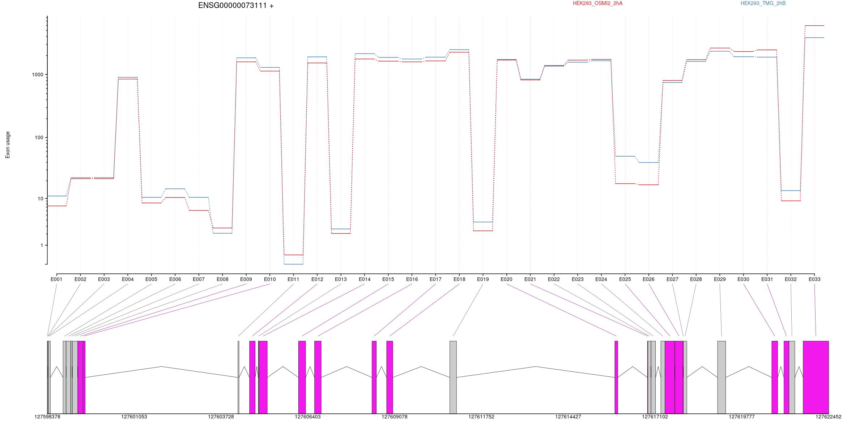Click exon label E013

coord(341,279)
